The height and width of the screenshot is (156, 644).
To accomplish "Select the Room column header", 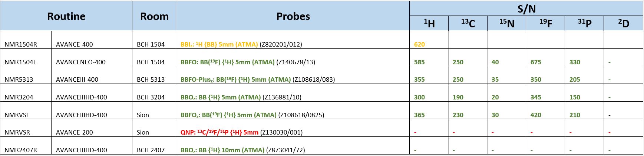I will coord(154,16).
